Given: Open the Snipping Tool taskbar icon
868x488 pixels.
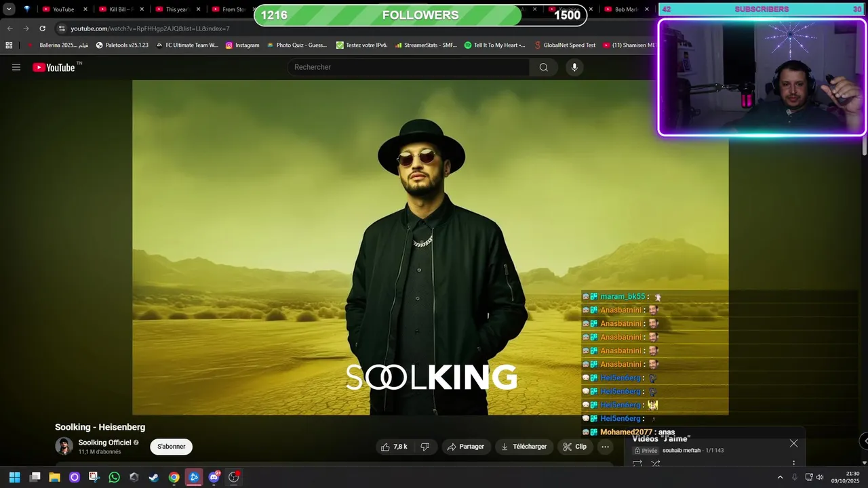Looking at the screenshot, I should click(x=94, y=477).
